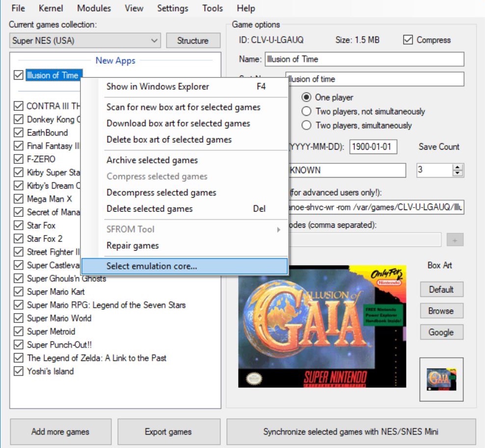Open the Settings menu
This screenshot has height=448, width=485.
pyautogui.click(x=173, y=8)
